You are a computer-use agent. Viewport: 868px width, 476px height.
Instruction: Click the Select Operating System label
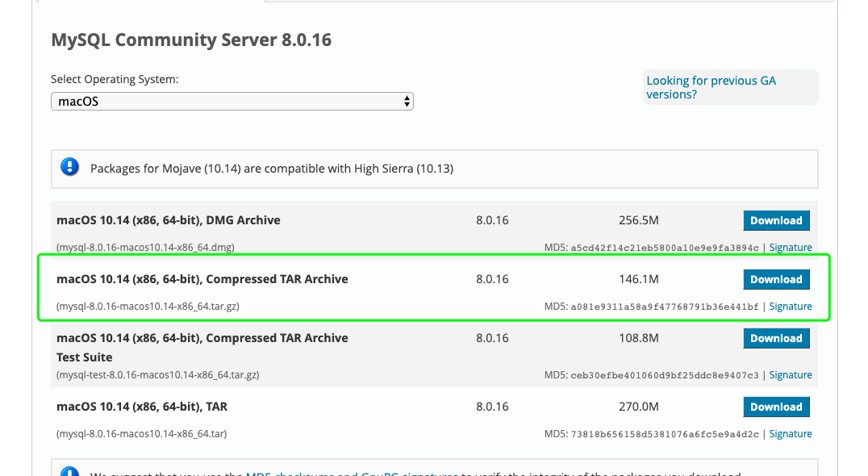pos(115,79)
